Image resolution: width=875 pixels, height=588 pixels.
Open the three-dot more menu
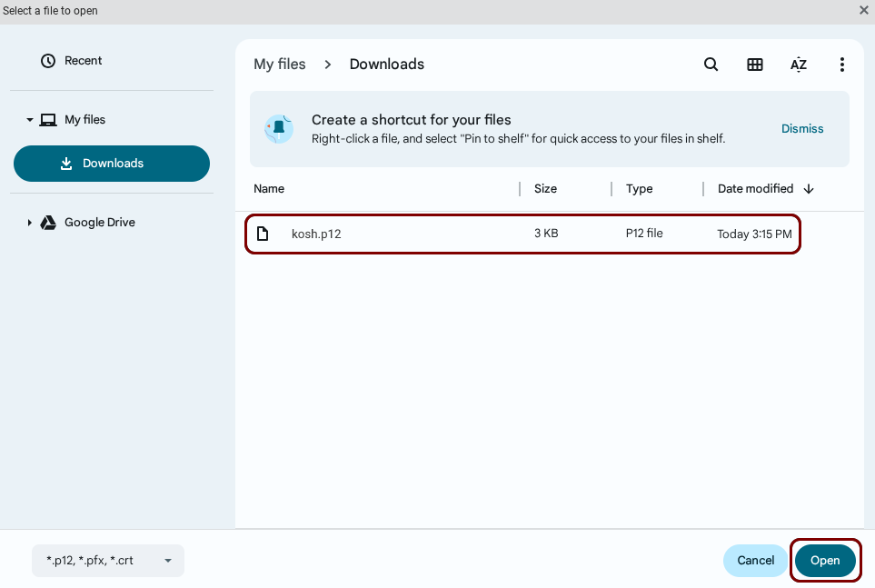(842, 65)
